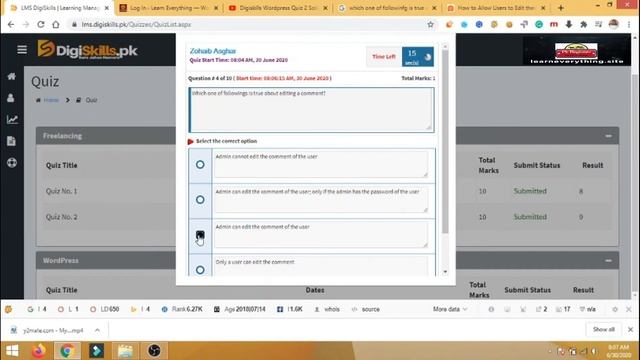This screenshot has width=640, height=360.
Task: Click the download arrow extension icon
Action: 569,24
